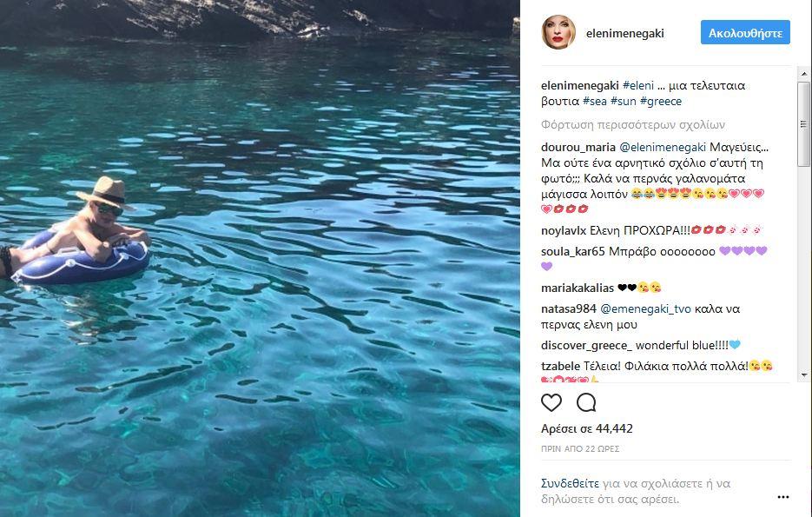Open the elenimenegaki username in the header
Image resolution: width=812 pixels, height=517 pixels.
pos(626,33)
